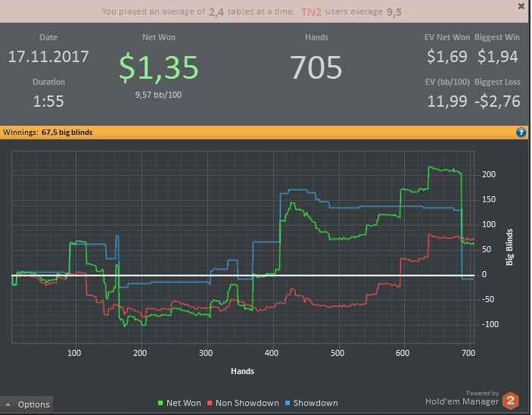The height and width of the screenshot is (415, 532).
Task: Click the EV Net Won value $1,69
Action: click(x=447, y=56)
